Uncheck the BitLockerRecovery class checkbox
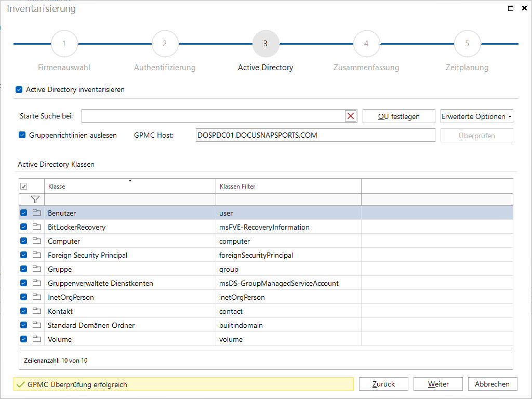The height and width of the screenshot is (399, 532). (23, 227)
